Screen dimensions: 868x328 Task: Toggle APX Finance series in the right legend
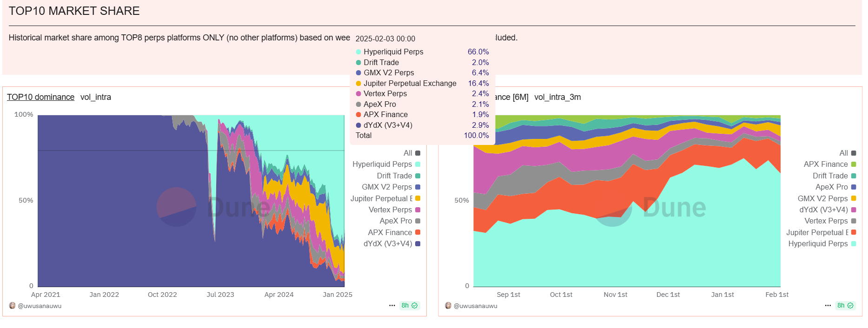point(826,164)
